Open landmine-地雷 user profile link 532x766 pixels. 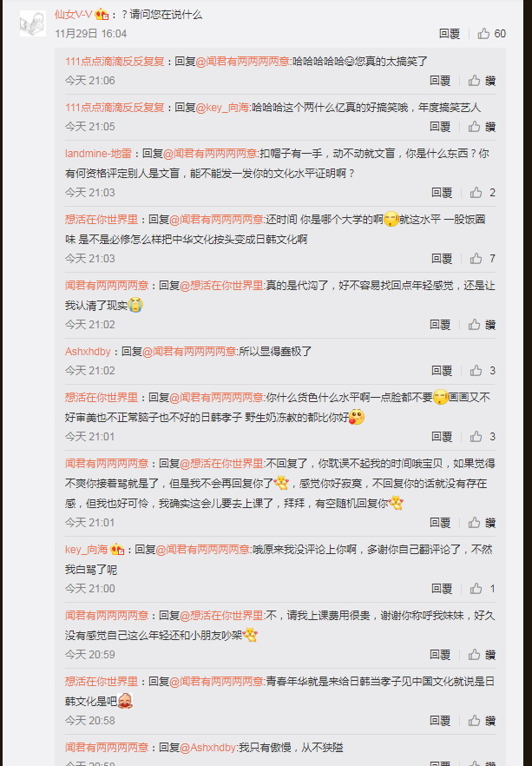(x=98, y=154)
